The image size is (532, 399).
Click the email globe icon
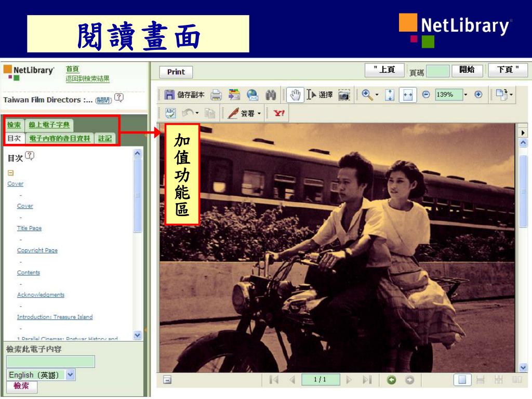252,95
